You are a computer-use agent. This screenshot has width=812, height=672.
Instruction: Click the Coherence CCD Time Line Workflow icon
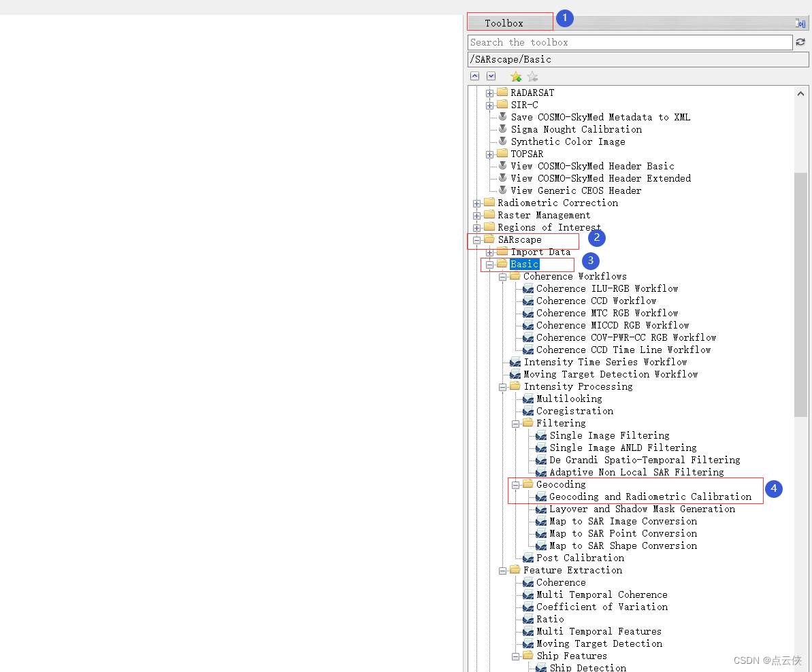pyautogui.click(x=528, y=350)
